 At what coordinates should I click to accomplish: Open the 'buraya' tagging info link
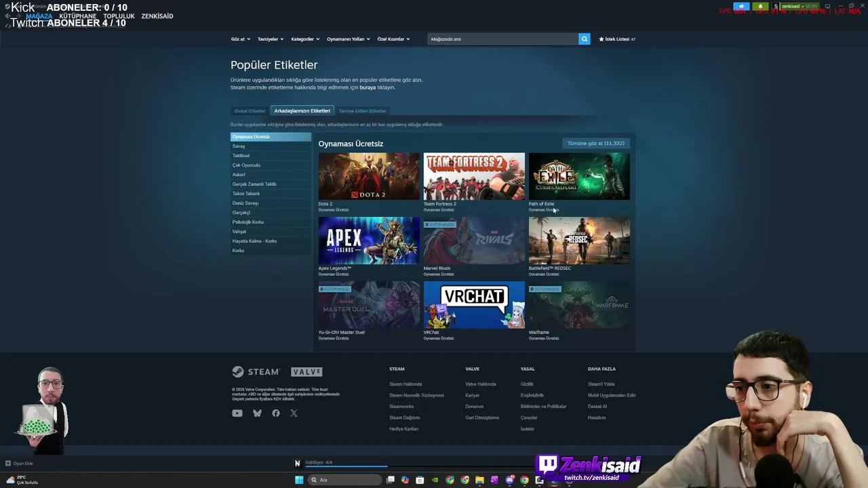click(x=368, y=87)
